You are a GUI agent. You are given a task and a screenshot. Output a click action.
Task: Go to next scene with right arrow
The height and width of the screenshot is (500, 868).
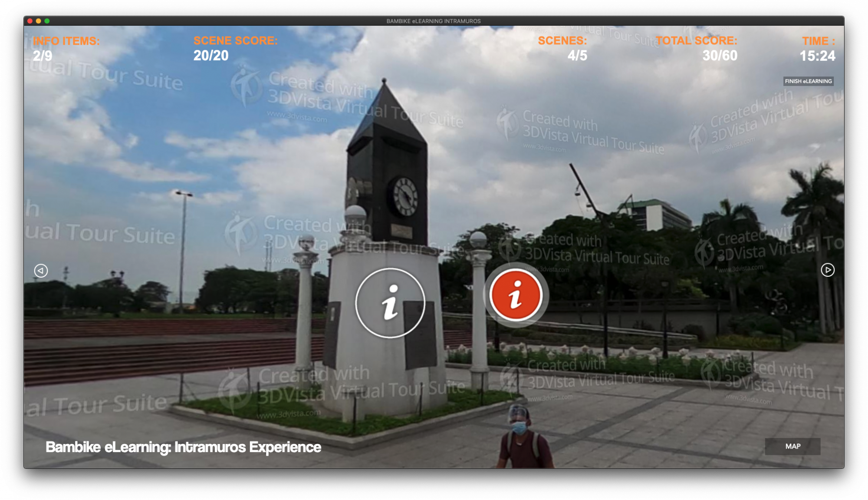pyautogui.click(x=828, y=270)
